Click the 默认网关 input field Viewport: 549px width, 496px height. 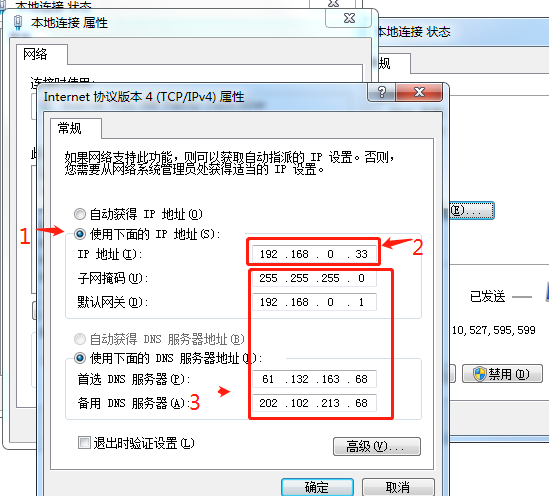[x=314, y=302]
